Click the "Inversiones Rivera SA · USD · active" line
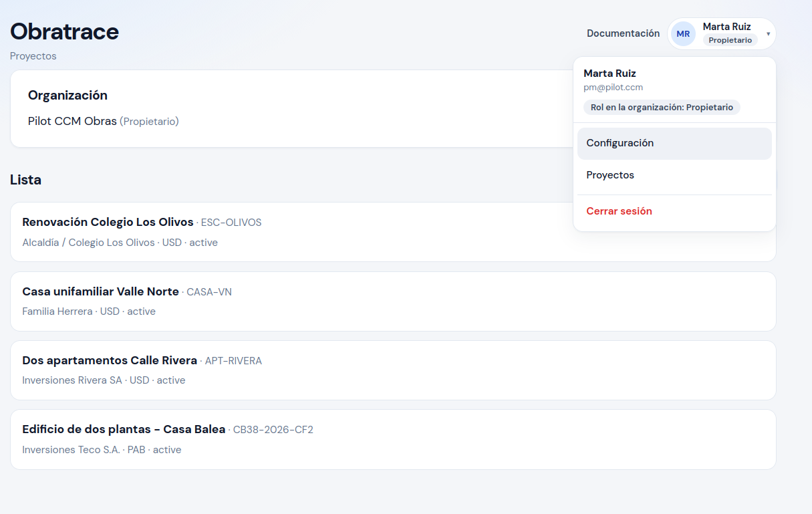Viewport: 812px width, 514px height. tap(104, 380)
